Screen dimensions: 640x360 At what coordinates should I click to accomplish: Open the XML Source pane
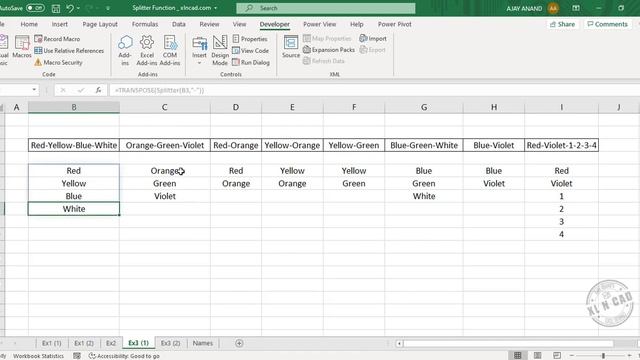point(291,47)
